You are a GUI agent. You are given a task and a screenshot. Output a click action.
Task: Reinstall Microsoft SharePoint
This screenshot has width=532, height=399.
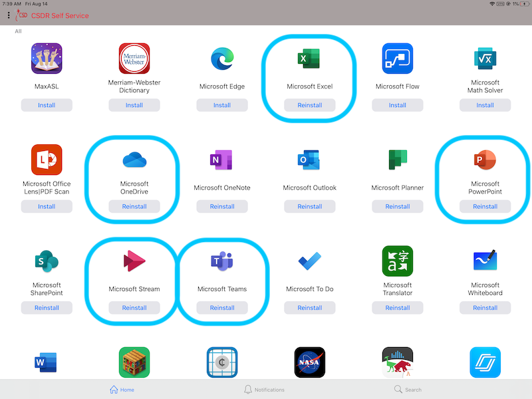click(47, 308)
